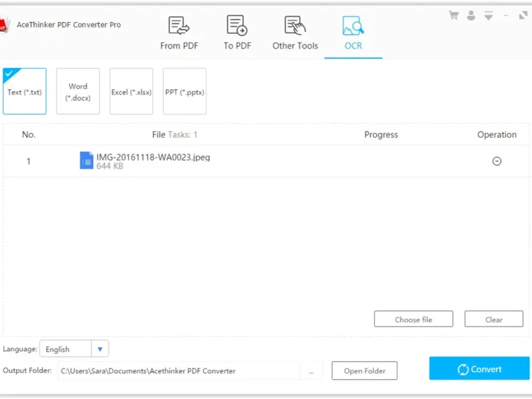Click the File Tasks: 1 column header

(x=174, y=135)
